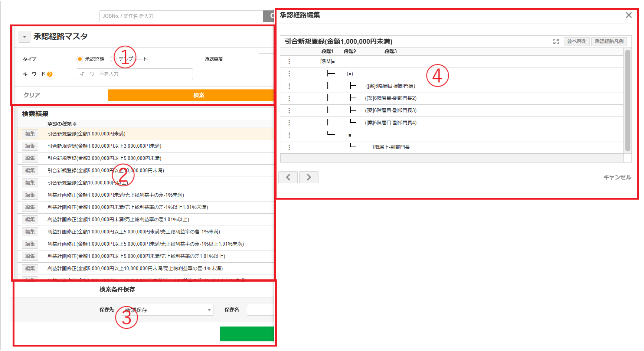Open row menu dots for [承M] row
Screen dimensions: 644x351
click(x=289, y=62)
